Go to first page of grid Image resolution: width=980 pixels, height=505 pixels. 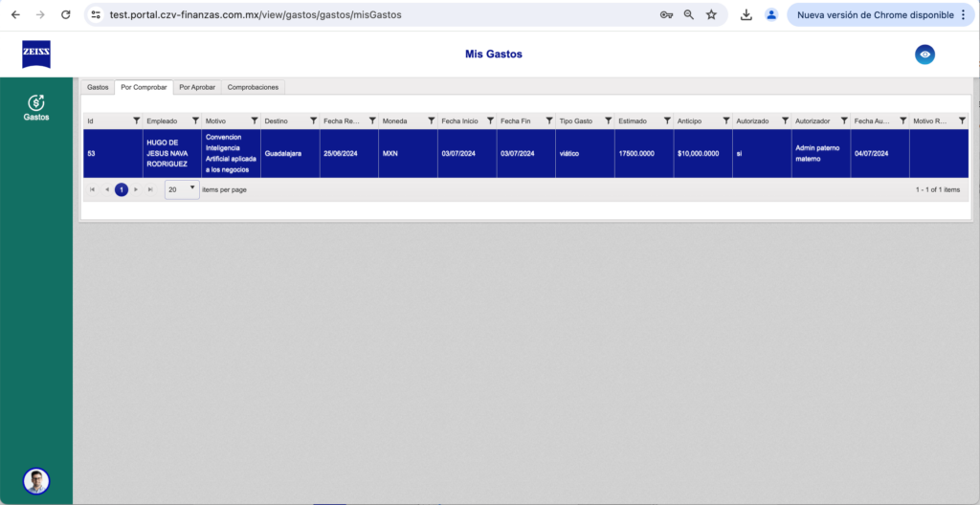point(93,189)
